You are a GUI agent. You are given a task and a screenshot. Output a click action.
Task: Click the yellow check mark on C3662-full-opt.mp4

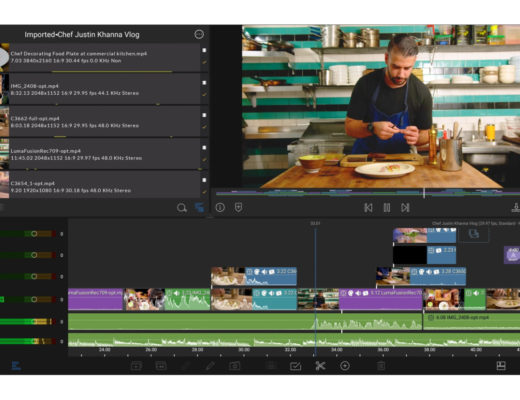point(204,127)
